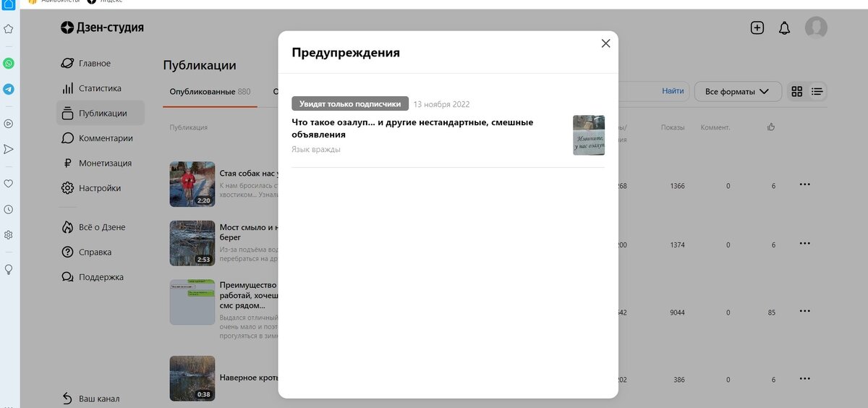The height and width of the screenshot is (408, 868).
Task: Open more options for row with 1366 показы
Action: tap(804, 184)
